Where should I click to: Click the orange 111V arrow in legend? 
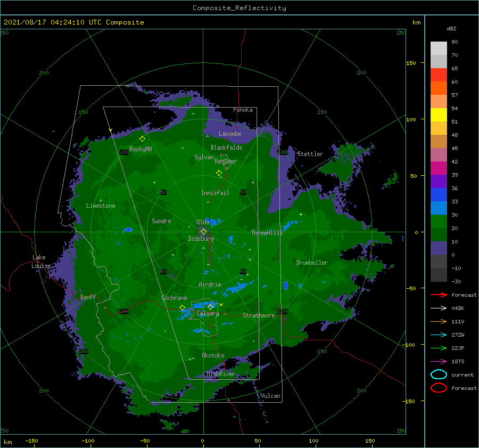(439, 321)
